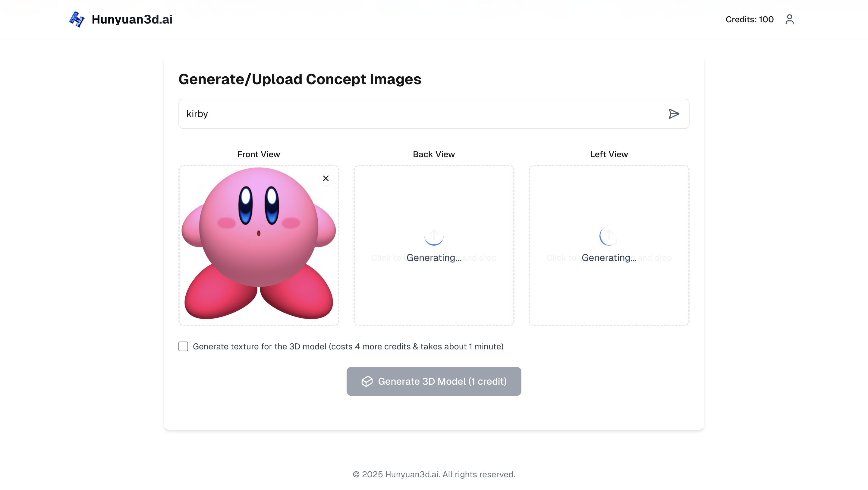The height and width of the screenshot is (490, 868).
Task: Open the user profile icon
Action: point(789,19)
